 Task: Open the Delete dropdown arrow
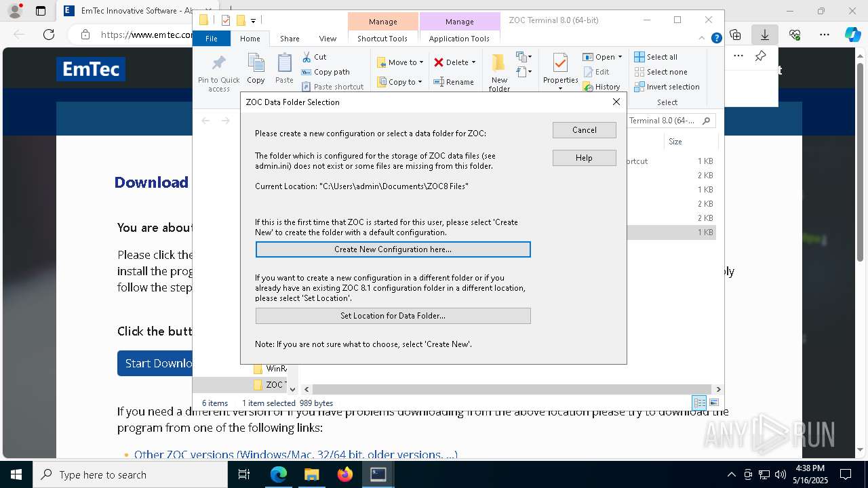473,62
